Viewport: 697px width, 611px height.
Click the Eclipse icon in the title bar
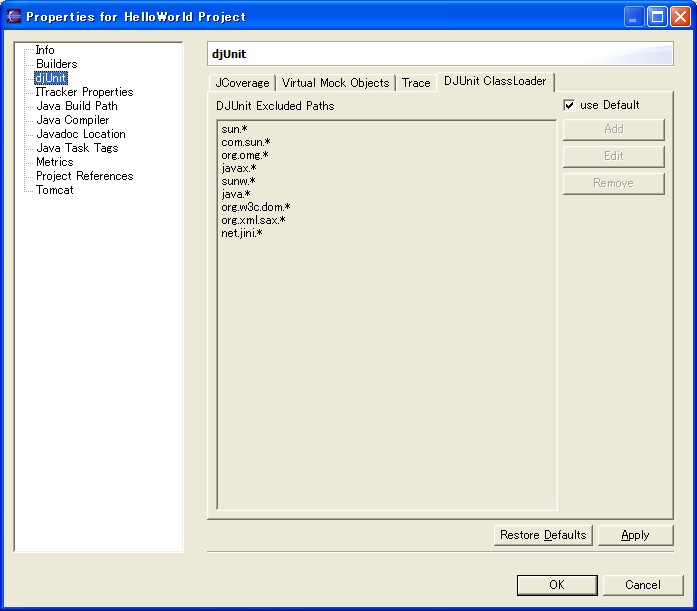click(x=14, y=16)
